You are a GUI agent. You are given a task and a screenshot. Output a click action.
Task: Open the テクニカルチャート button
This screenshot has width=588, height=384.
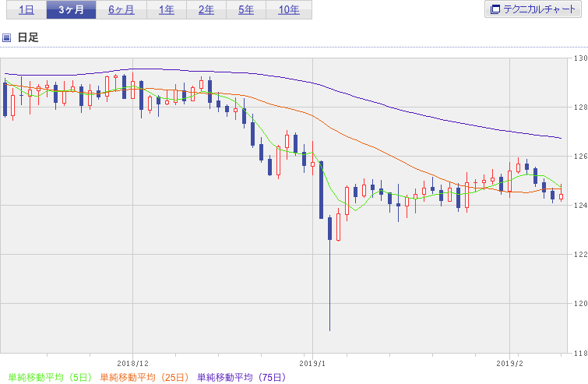(533, 9)
